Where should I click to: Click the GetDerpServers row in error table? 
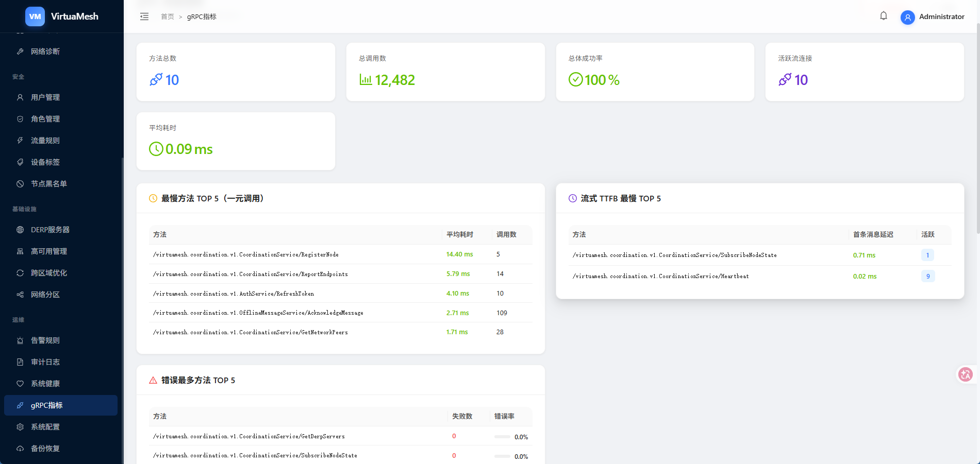point(340,436)
